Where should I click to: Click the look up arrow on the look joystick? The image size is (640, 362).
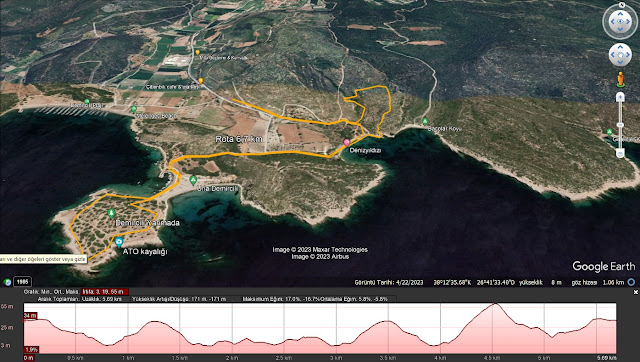[620, 13]
